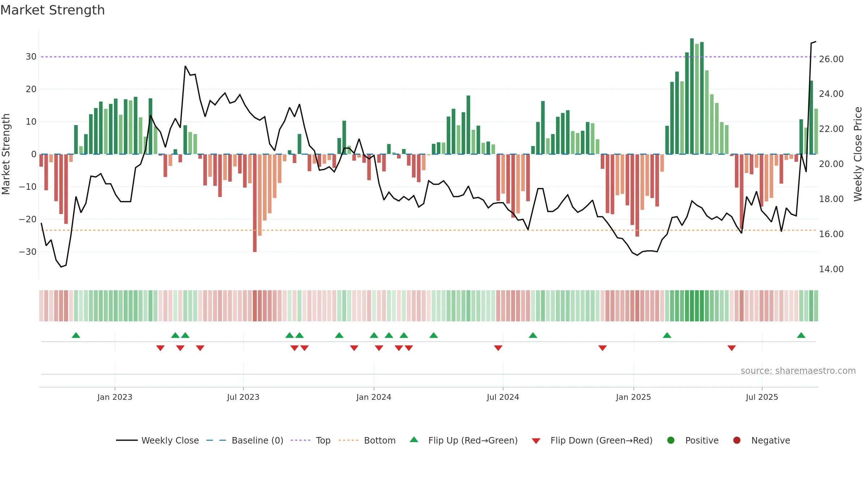This screenshot has width=868, height=488.
Task: Click the 20.00 right axis tick label
Action: [831, 164]
